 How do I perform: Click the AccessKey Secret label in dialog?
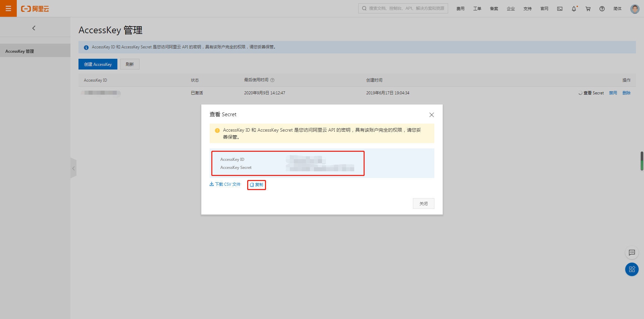pos(236,168)
